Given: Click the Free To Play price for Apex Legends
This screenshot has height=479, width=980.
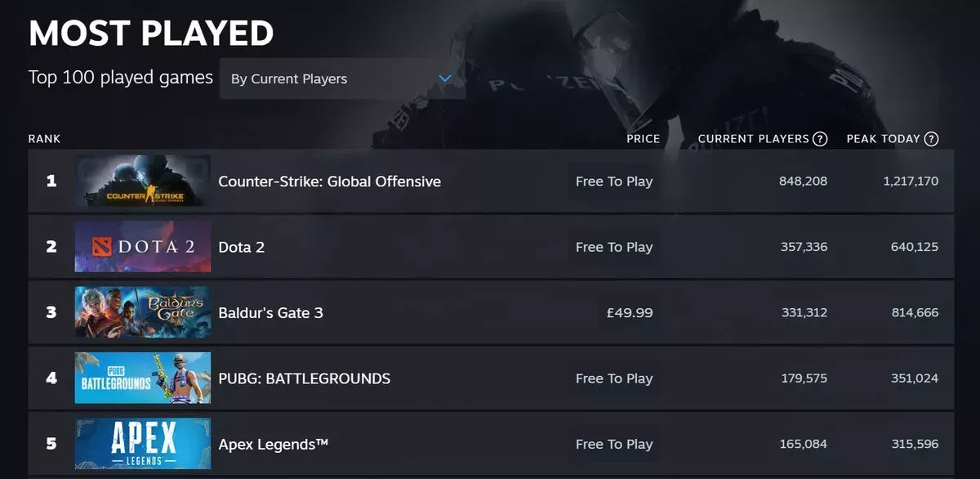Looking at the screenshot, I should pyautogui.click(x=614, y=444).
